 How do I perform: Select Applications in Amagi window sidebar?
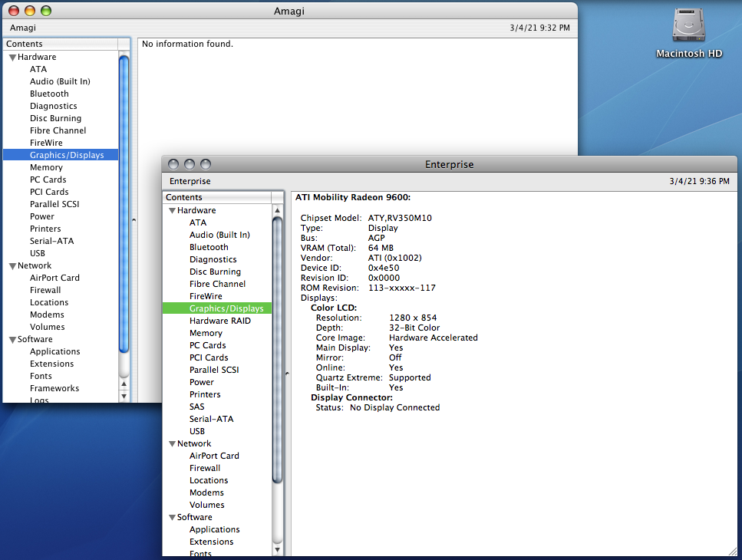[55, 352]
